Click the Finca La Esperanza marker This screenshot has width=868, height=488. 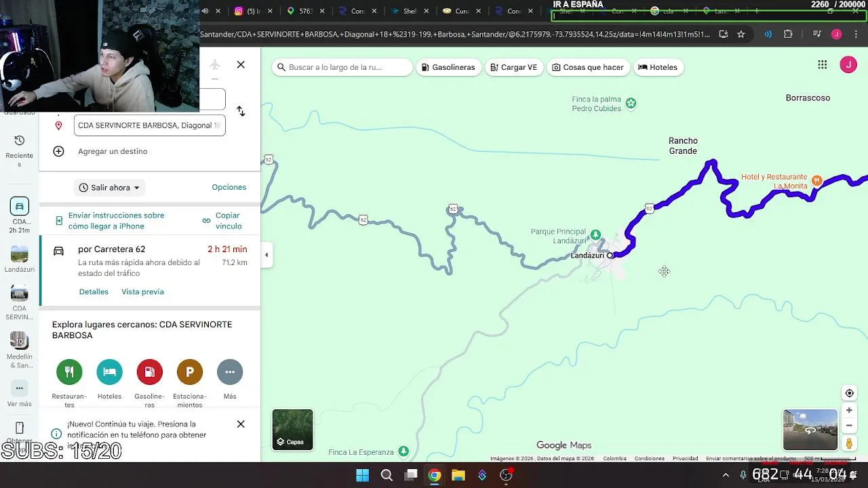coord(403,451)
